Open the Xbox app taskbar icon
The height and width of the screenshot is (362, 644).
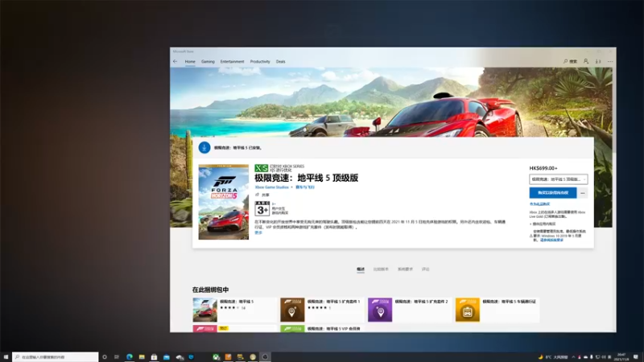(x=216, y=357)
